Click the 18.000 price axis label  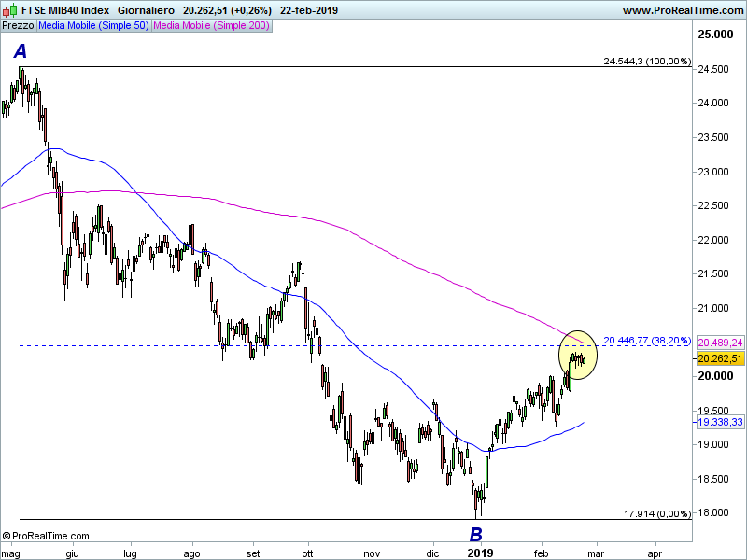(713, 512)
